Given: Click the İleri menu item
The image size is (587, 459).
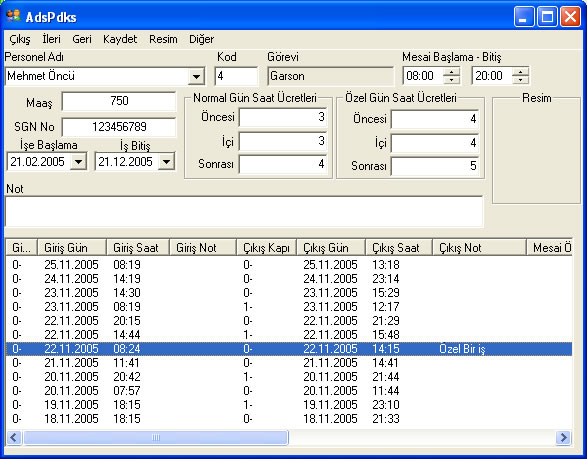Looking at the screenshot, I should (51, 39).
